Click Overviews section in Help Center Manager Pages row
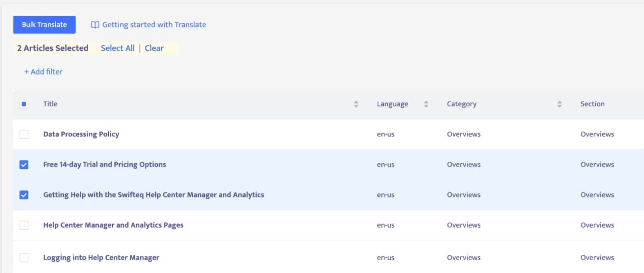This screenshot has height=273, width=644. pos(597,225)
